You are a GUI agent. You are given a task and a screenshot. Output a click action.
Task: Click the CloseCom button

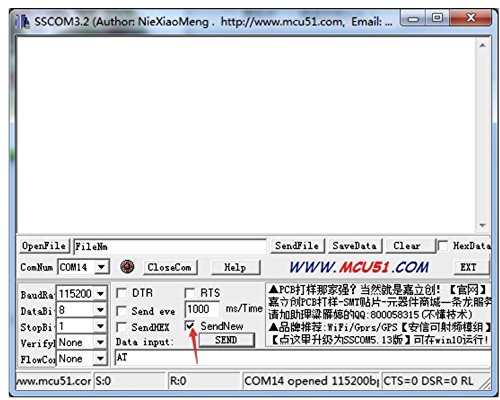click(x=170, y=267)
